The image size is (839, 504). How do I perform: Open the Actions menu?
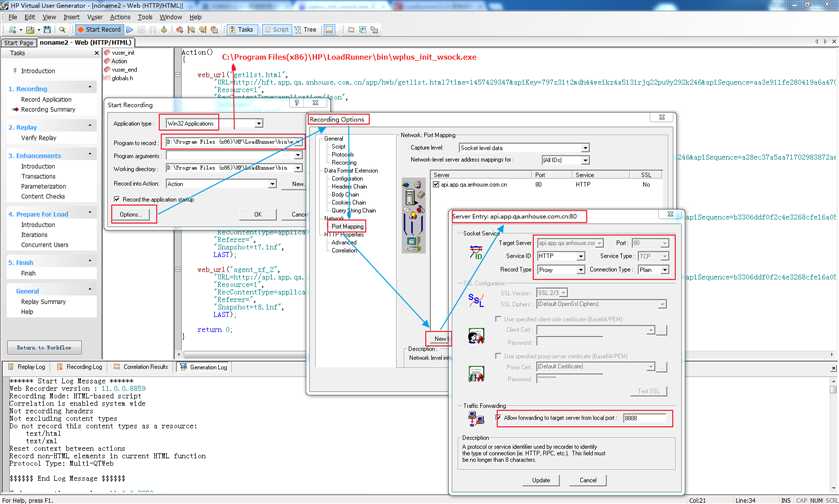[x=120, y=17]
